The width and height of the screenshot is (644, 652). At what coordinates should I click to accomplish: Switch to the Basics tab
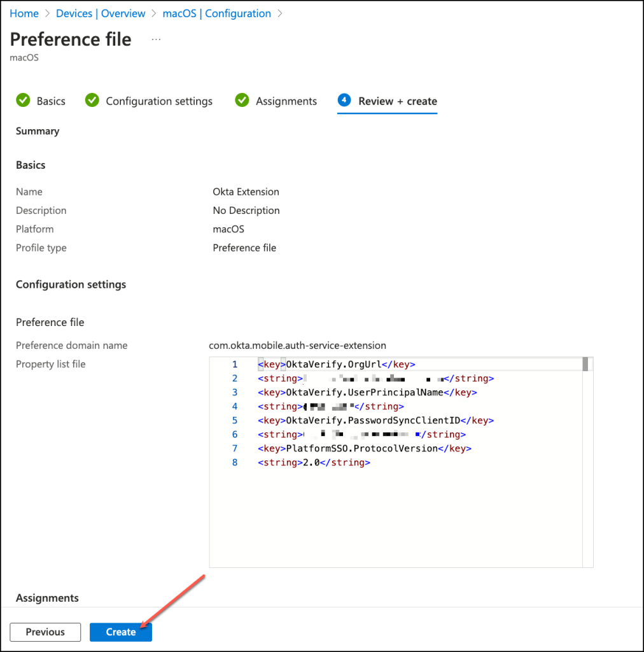coord(51,101)
